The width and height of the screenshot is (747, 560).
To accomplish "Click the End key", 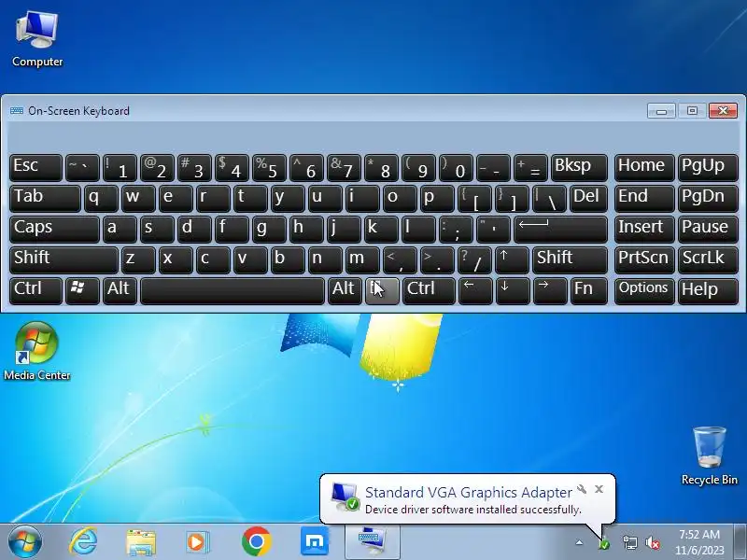I will (644, 199).
